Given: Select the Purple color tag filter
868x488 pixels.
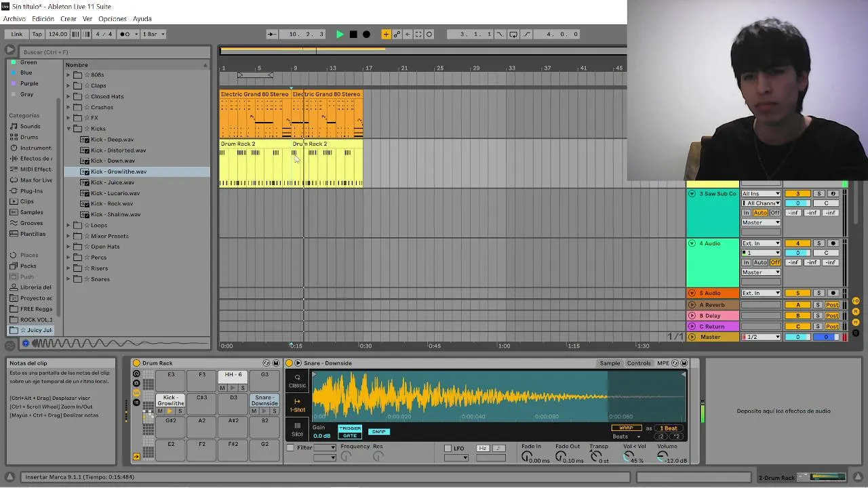Looking at the screenshot, I should tap(29, 83).
